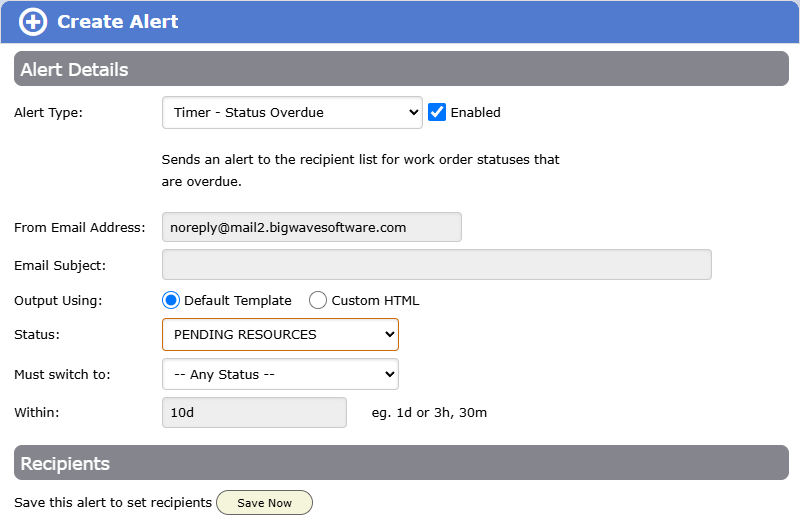This screenshot has width=800, height=525.
Task: Open the Alert Type dropdown
Action: (292, 112)
